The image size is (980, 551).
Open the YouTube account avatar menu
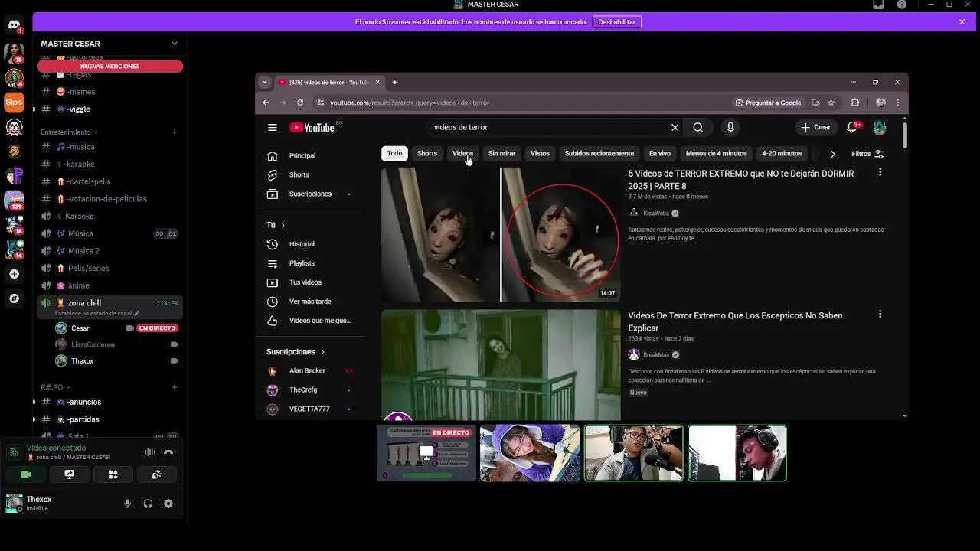[x=880, y=128]
